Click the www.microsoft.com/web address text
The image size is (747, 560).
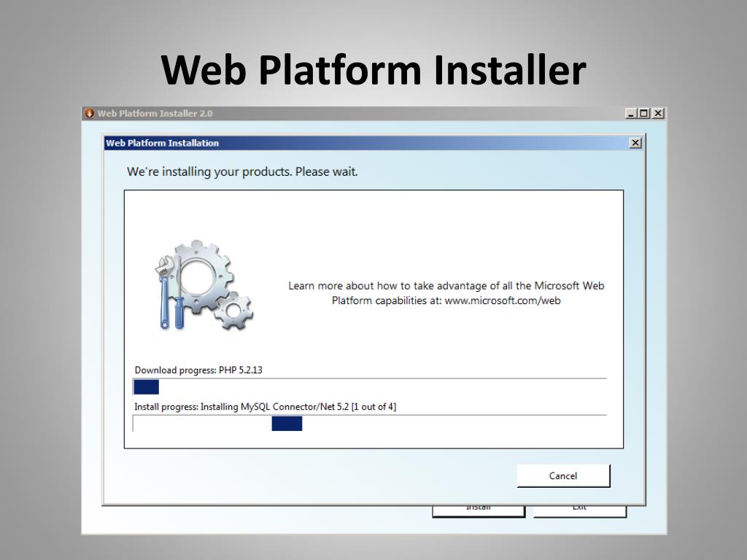pos(503,300)
